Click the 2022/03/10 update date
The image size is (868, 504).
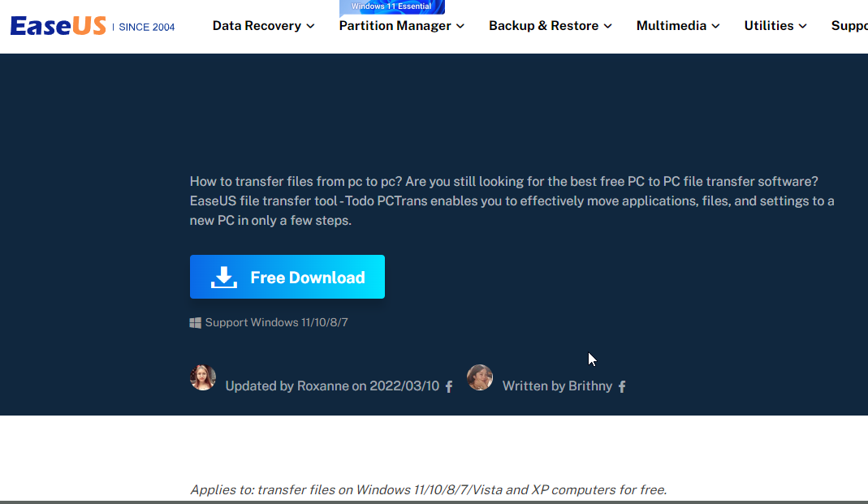click(x=404, y=386)
